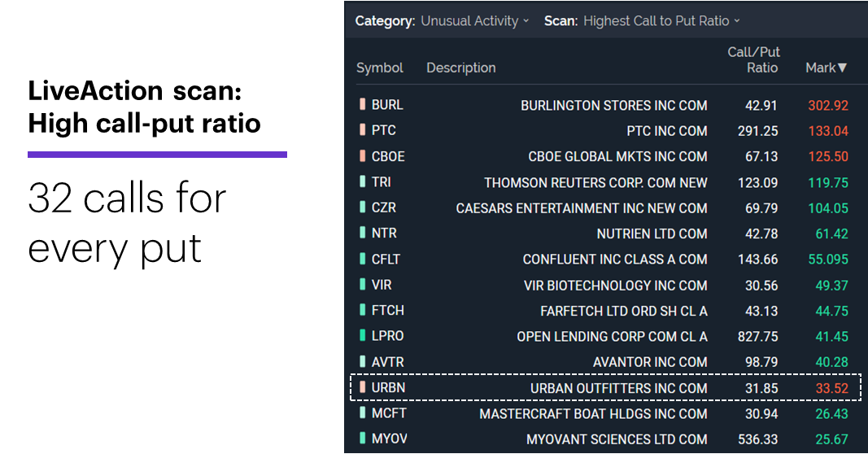Click the green indicator icon beside MCFT

tap(363, 413)
